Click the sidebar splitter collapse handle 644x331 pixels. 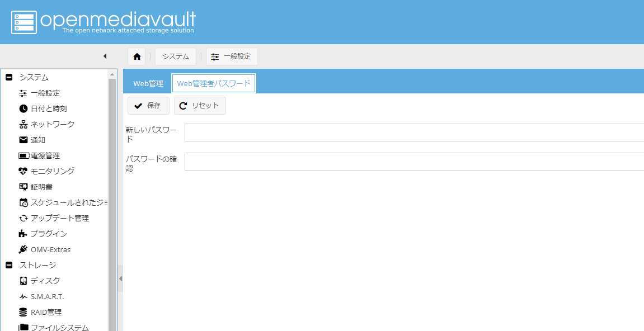point(120,278)
